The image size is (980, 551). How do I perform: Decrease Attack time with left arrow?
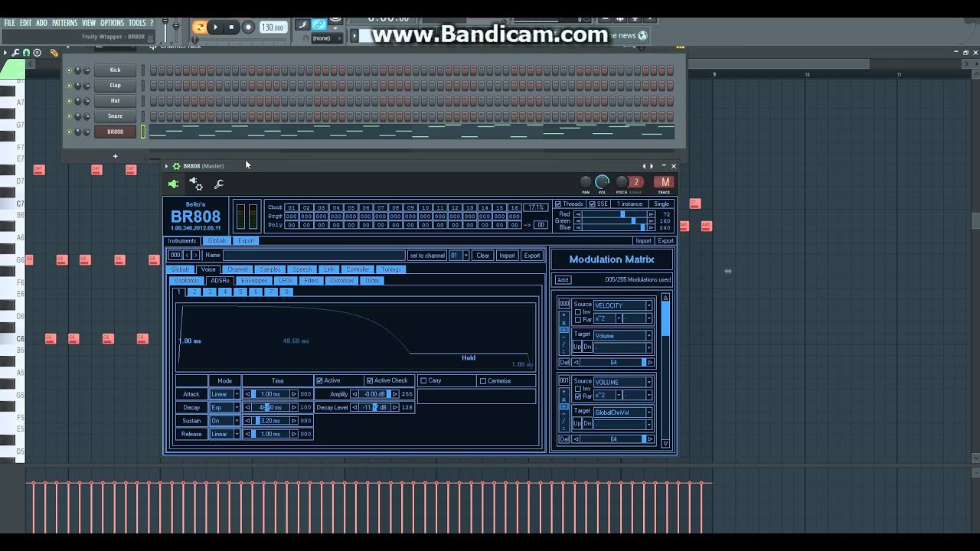pos(247,394)
